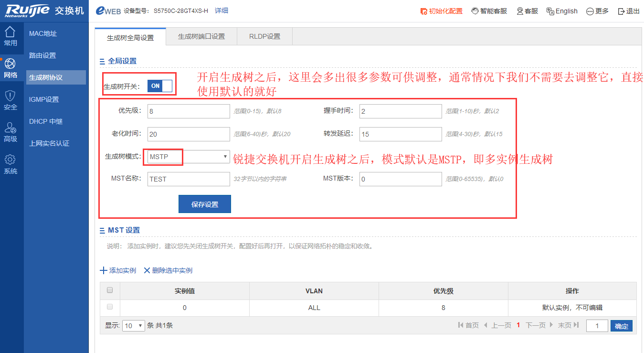Click the 保存设置 button

tap(205, 204)
